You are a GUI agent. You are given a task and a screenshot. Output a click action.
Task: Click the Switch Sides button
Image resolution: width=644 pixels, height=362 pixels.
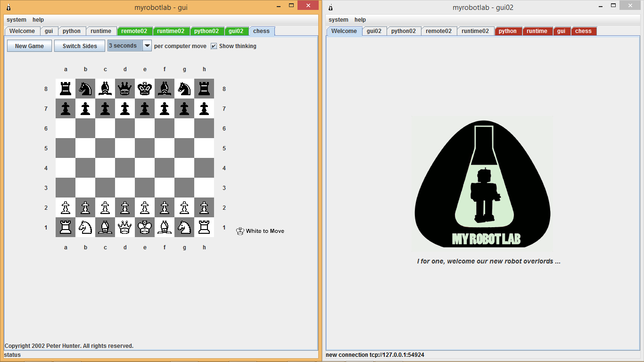(80, 46)
